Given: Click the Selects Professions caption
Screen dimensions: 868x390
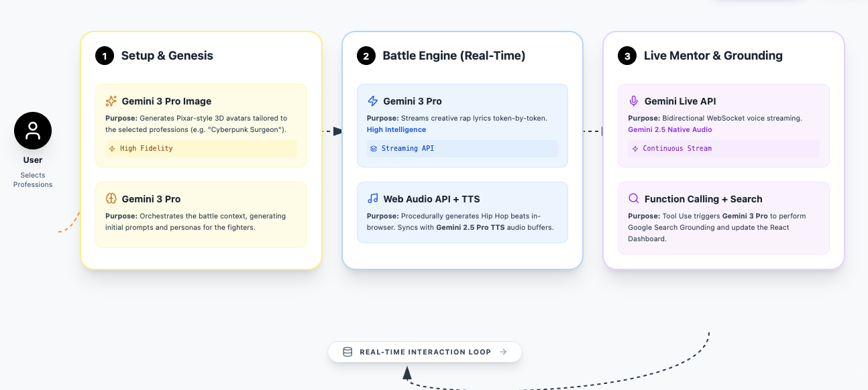Looking at the screenshot, I should coord(33,180).
